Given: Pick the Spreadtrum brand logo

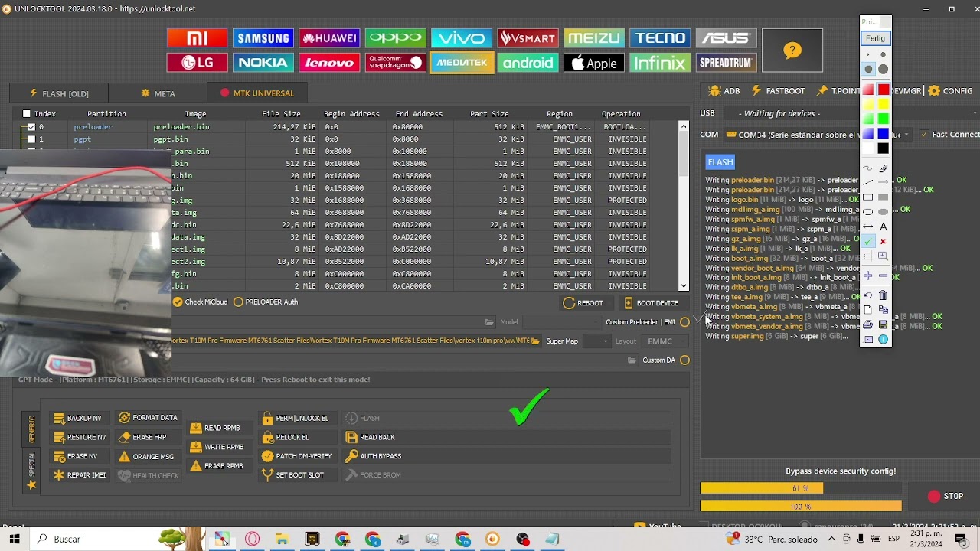Looking at the screenshot, I should 726,63.
